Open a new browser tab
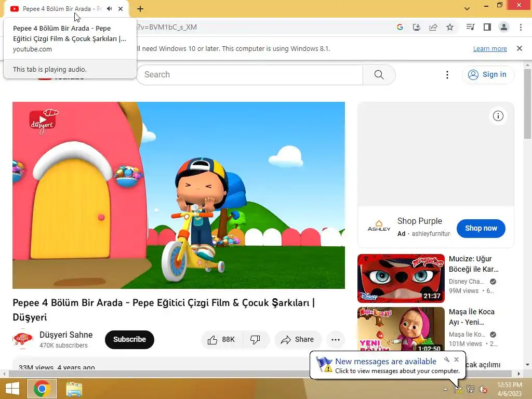The height and width of the screenshot is (399, 532). [x=140, y=9]
